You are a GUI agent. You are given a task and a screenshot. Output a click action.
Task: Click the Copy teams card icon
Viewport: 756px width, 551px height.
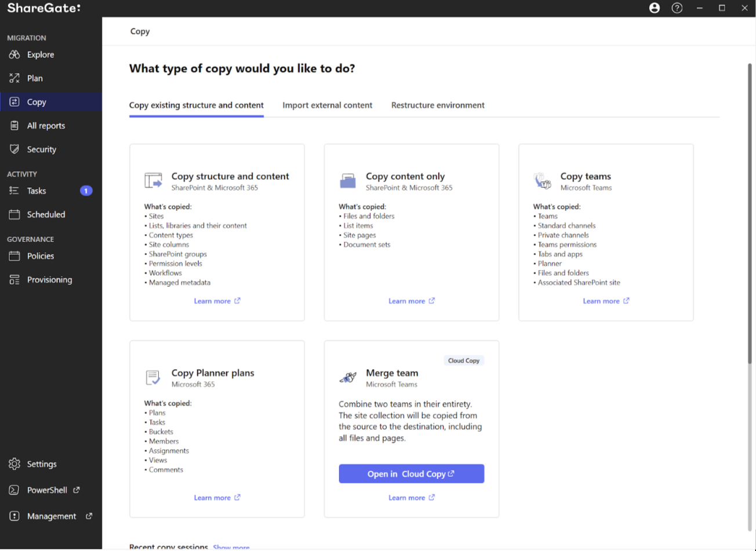(542, 181)
